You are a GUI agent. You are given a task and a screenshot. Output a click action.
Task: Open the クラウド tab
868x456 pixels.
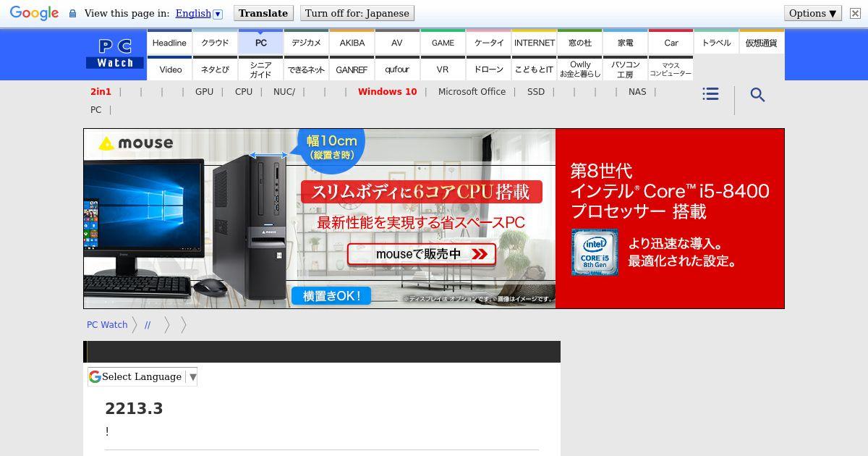(215, 43)
